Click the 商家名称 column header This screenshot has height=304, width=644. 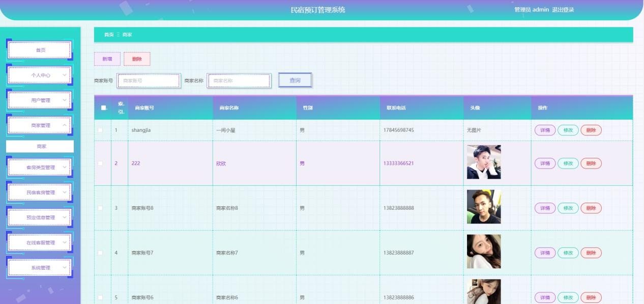[x=229, y=108]
